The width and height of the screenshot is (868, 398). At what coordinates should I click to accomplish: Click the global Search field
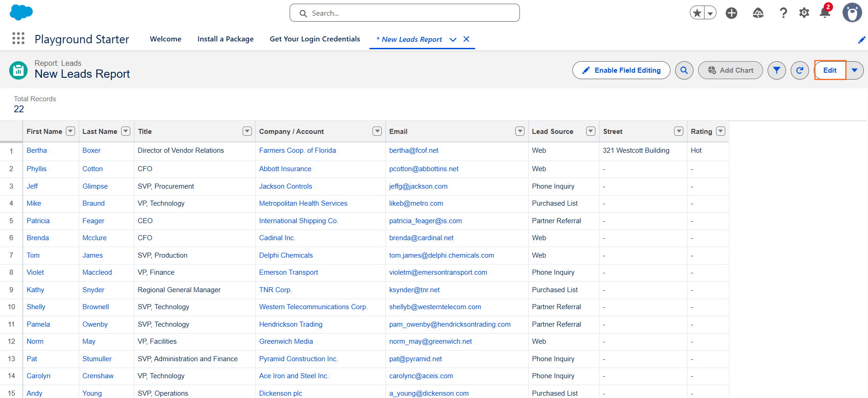[x=405, y=13]
